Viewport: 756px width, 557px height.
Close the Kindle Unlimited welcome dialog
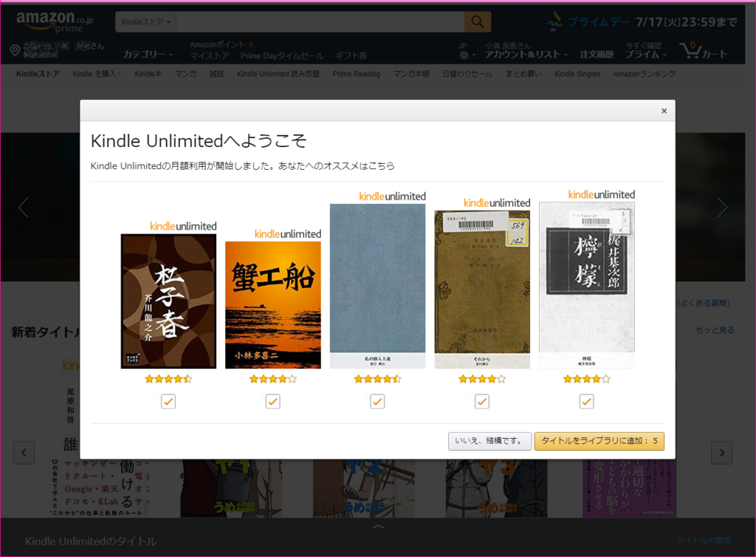664,111
